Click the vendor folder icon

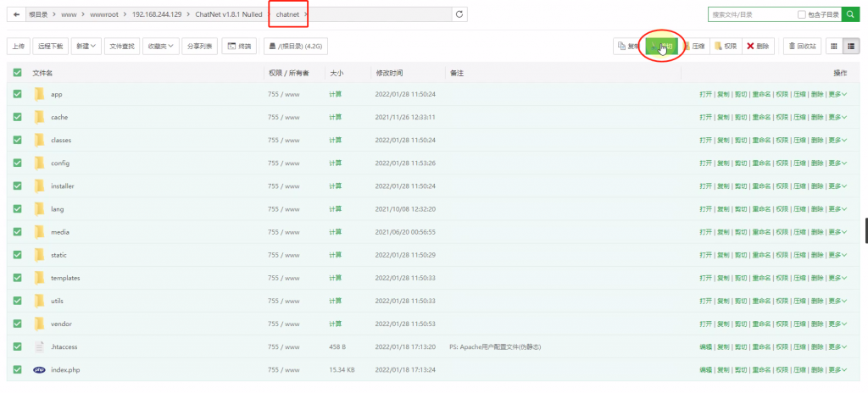pos(39,324)
